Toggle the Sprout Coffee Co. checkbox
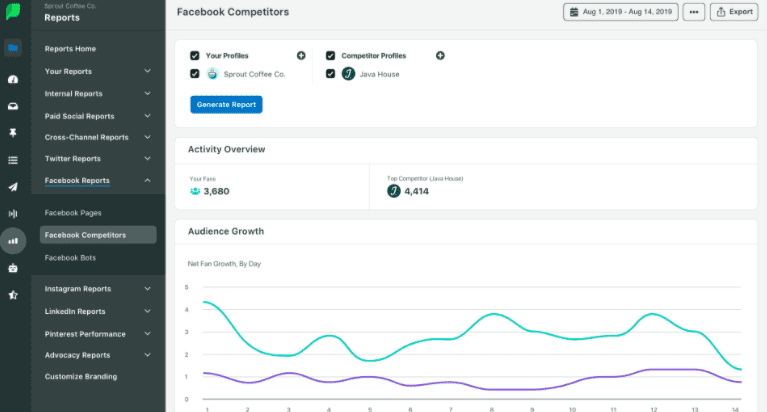Viewport: 767px width, 412px height. (x=194, y=74)
